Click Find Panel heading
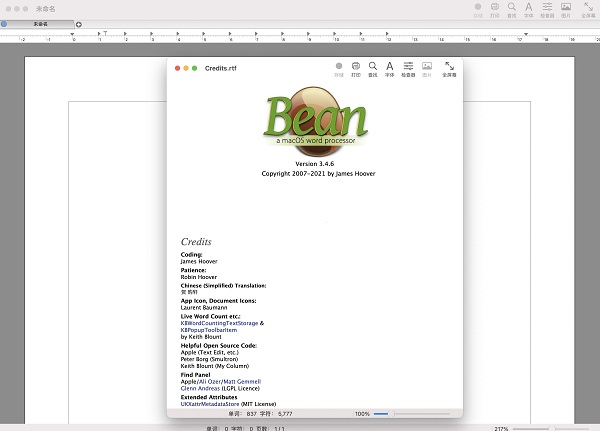 click(196, 375)
